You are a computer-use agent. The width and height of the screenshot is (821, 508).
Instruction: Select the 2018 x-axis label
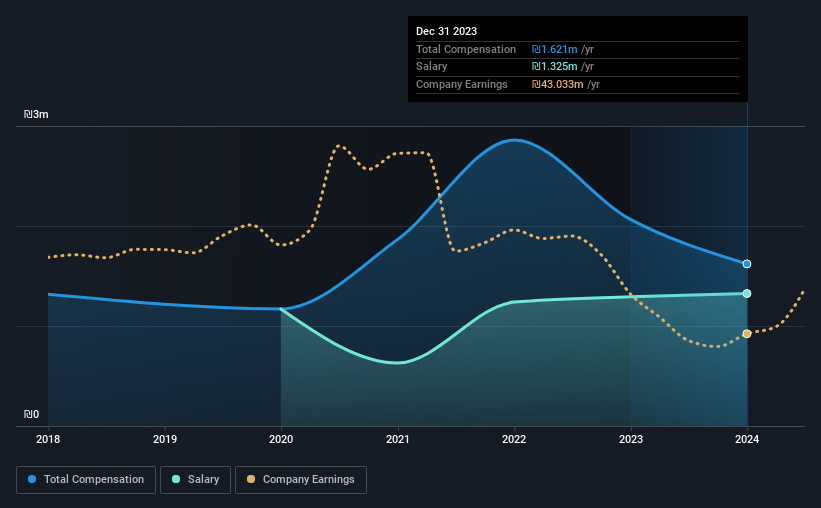pos(48,439)
